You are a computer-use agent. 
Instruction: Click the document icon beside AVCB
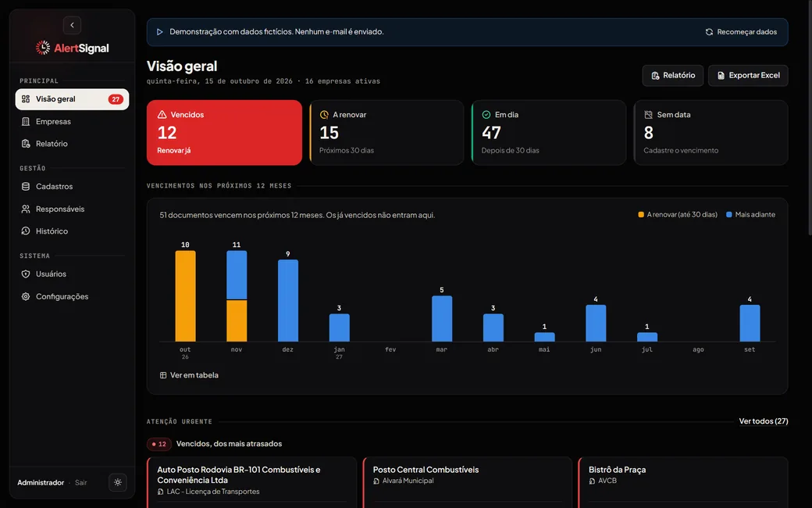[x=592, y=481]
